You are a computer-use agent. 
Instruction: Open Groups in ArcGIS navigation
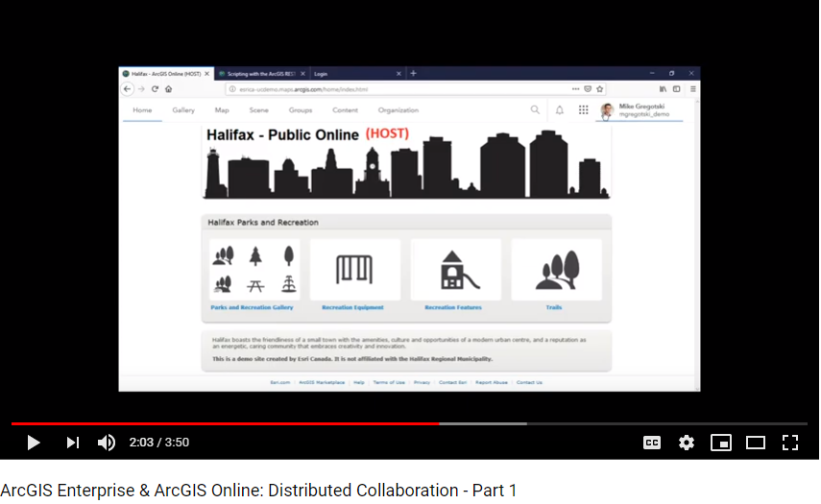pos(300,110)
